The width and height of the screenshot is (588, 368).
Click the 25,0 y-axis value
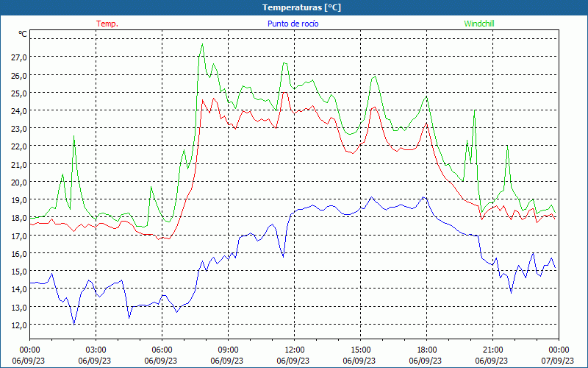(19, 93)
